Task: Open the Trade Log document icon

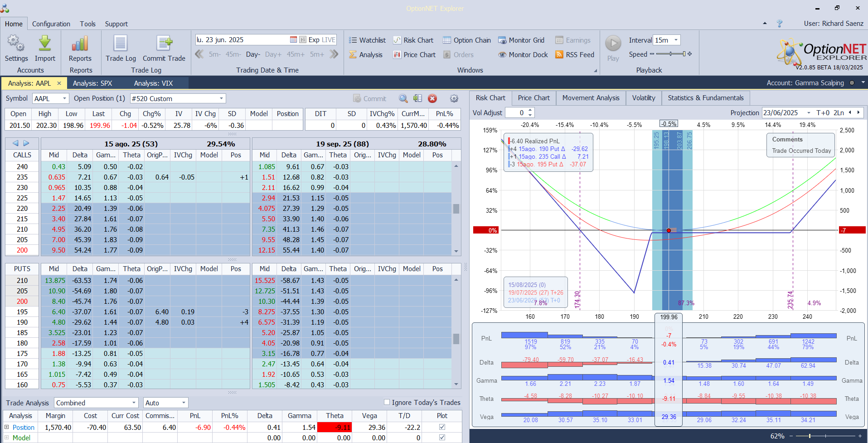Action: 121,44
